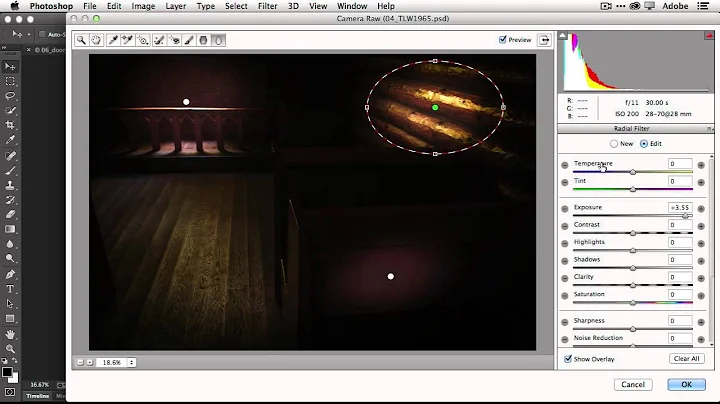Image resolution: width=720 pixels, height=404 pixels.
Task: Click Clear All button
Action: tap(686, 359)
